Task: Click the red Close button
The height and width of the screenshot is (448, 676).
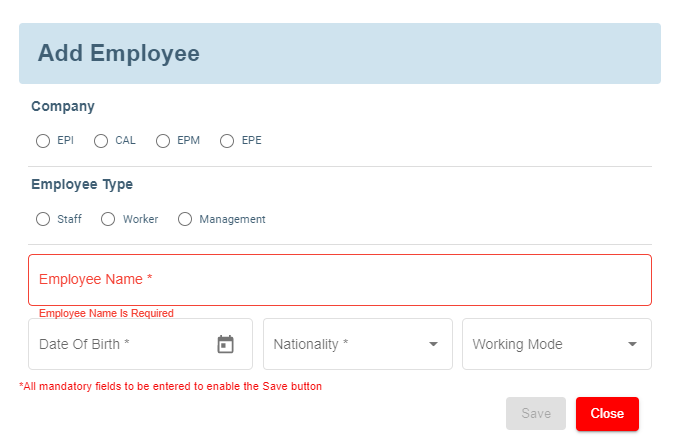Action: (x=607, y=414)
